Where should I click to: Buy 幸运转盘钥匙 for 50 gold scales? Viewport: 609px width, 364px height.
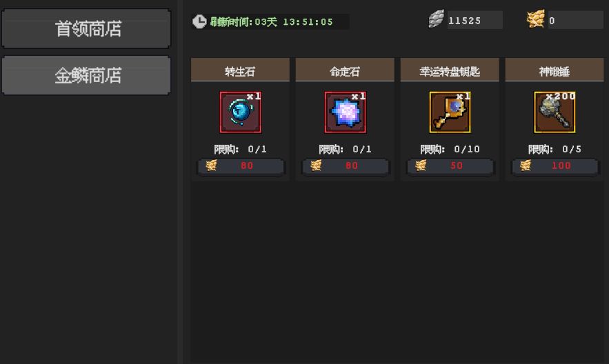point(450,166)
